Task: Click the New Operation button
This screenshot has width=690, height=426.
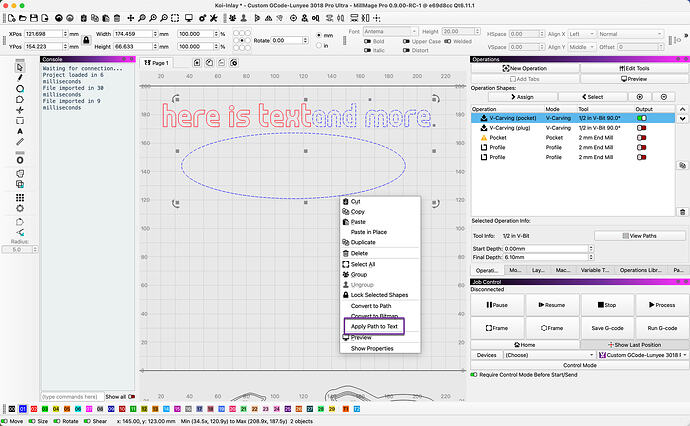Action: click(x=525, y=68)
